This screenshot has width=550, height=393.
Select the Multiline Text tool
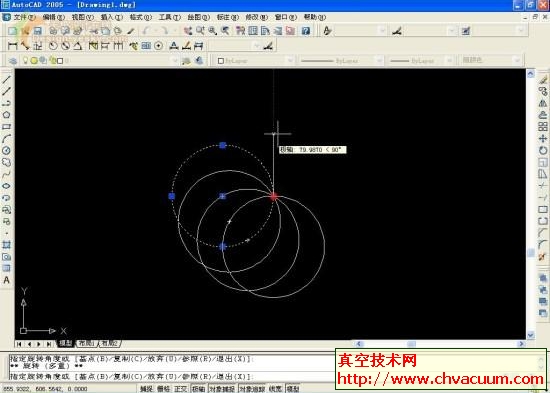(x=6, y=280)
